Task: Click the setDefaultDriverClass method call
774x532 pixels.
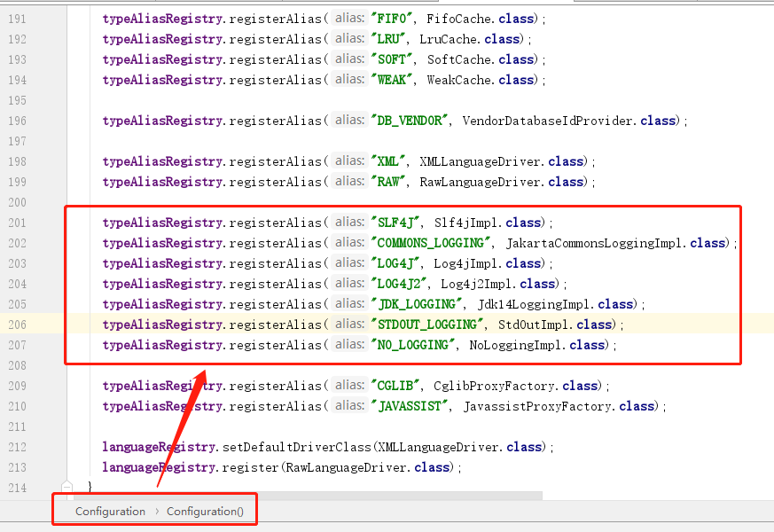Action: point(296,447)
